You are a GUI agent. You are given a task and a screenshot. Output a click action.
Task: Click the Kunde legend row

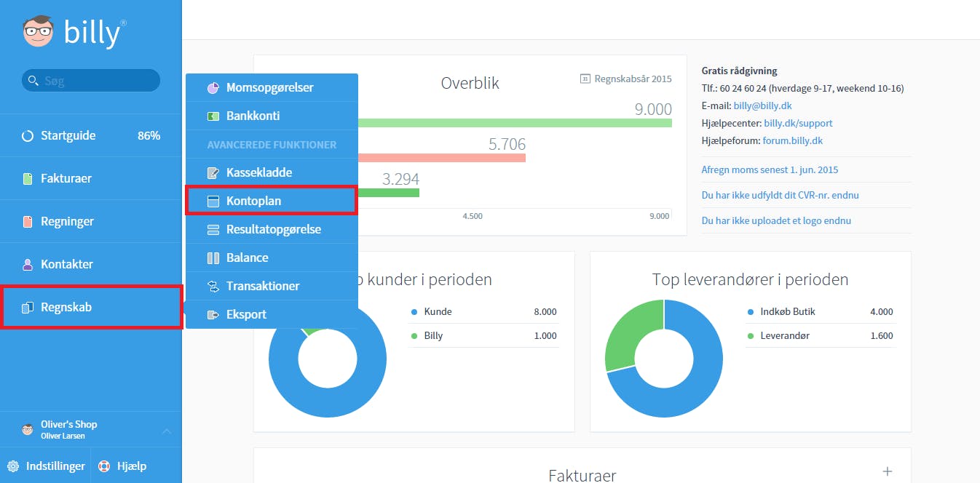click(484, 312)
